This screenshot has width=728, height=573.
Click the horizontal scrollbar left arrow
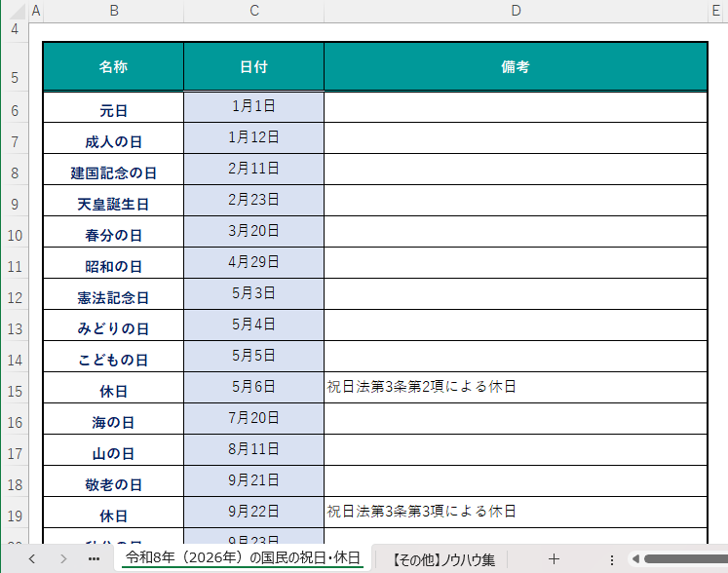point(634,559)
